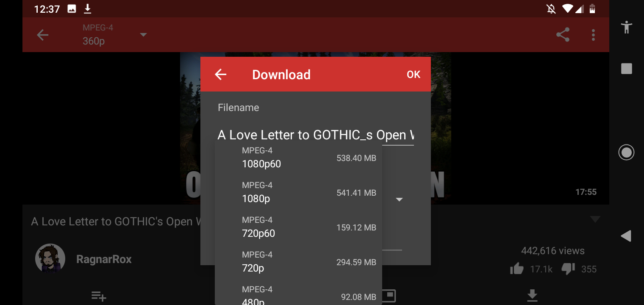Tap the bottom download arrow icon

tap(532, 296)
